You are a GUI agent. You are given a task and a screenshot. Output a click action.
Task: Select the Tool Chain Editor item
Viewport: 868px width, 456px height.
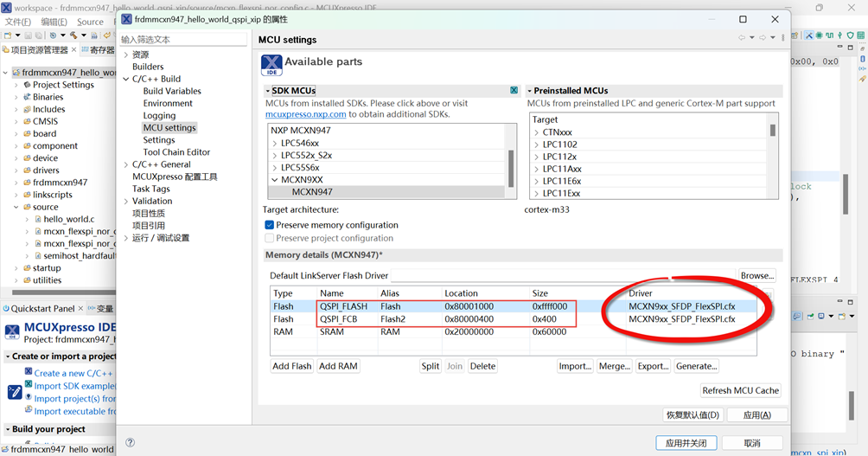click(x=176, y=151)
